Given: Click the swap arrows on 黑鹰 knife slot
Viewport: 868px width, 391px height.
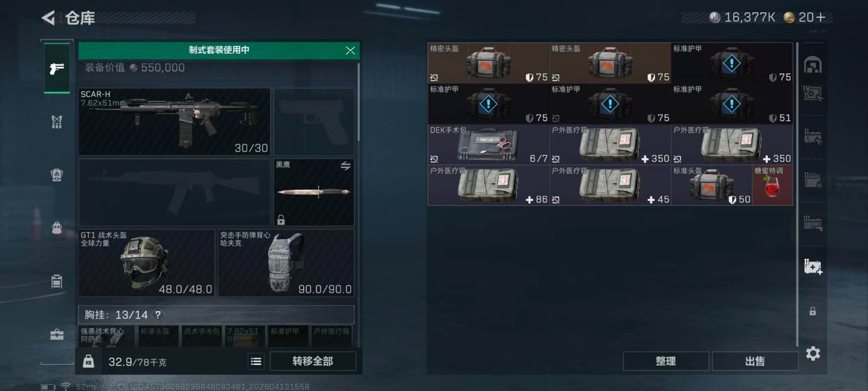Looking at the screenshot, I should point(345,166).
